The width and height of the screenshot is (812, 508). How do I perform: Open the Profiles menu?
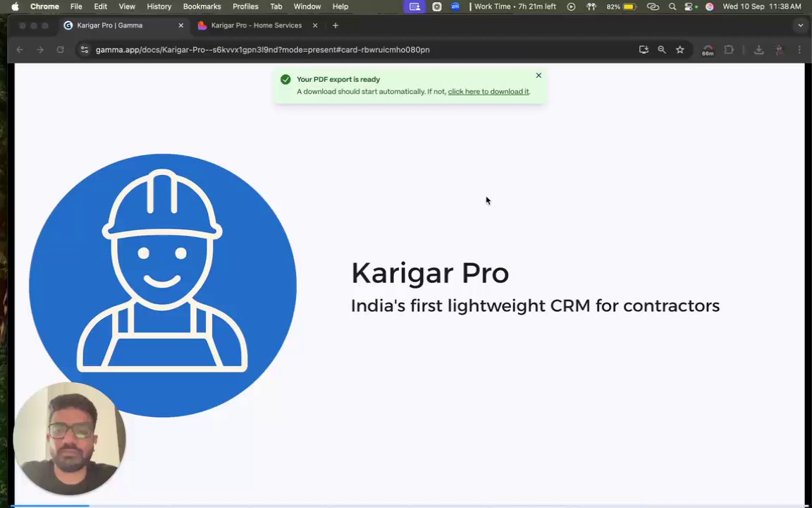click(245, 7)
